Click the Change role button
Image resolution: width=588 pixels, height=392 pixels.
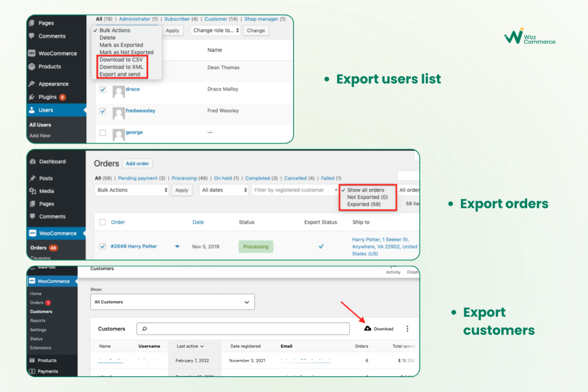(256, 30)
